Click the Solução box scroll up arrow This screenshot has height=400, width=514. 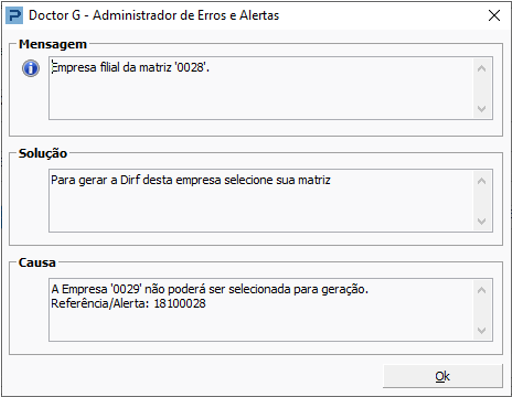[481, 181]
